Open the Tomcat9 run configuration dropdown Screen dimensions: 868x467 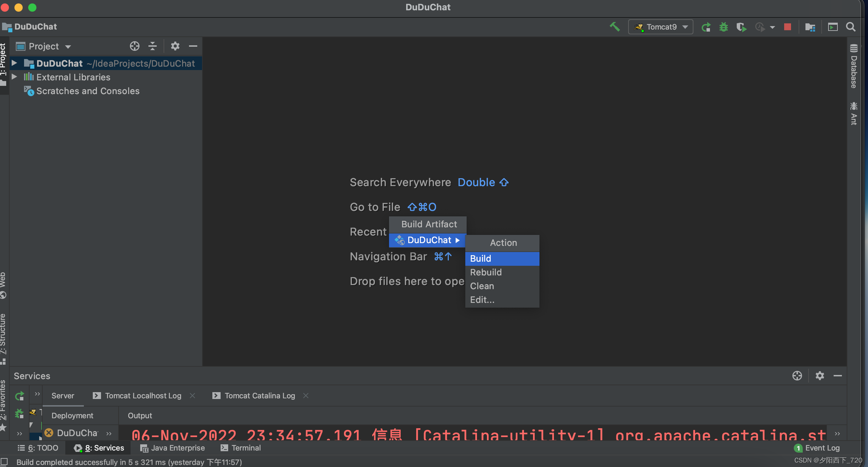660,27
